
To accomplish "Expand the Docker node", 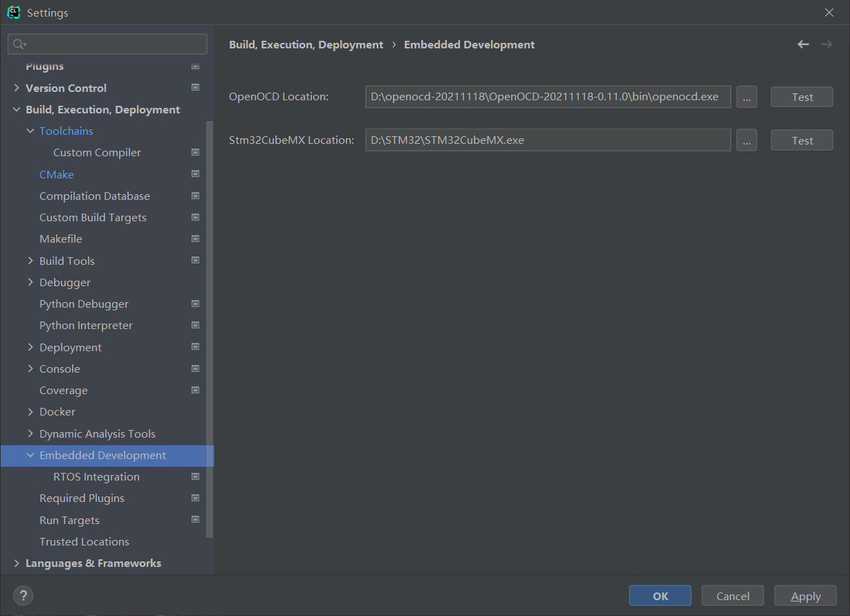I will [30, 411].
